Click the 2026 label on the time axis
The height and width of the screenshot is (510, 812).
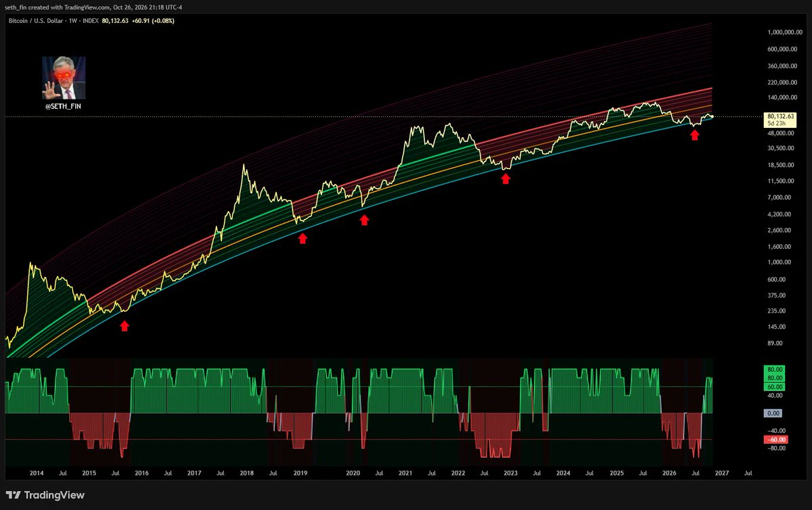click(669, 474)
